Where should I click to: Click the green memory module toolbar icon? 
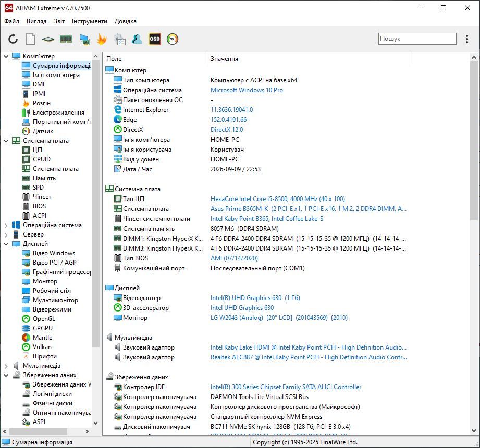(x=66, y=39)
